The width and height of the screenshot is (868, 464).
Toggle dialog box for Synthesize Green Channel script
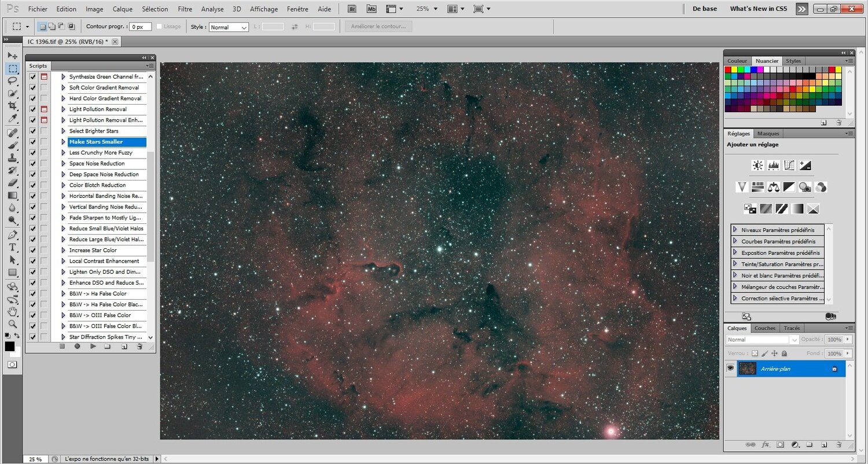[44, 77]
